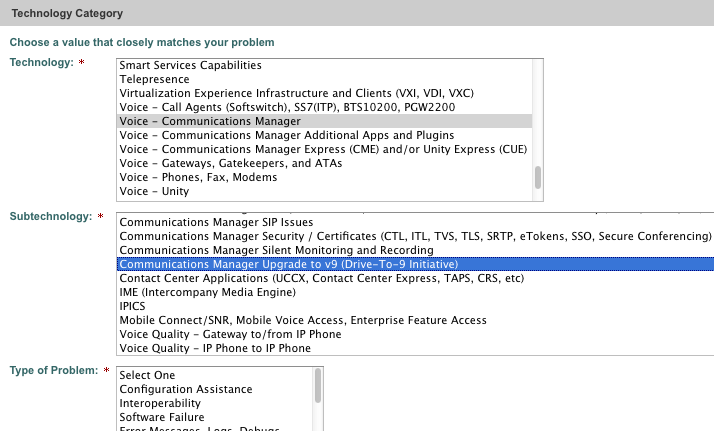Select Communications Manager SIP Issues subtechnology

415,222
